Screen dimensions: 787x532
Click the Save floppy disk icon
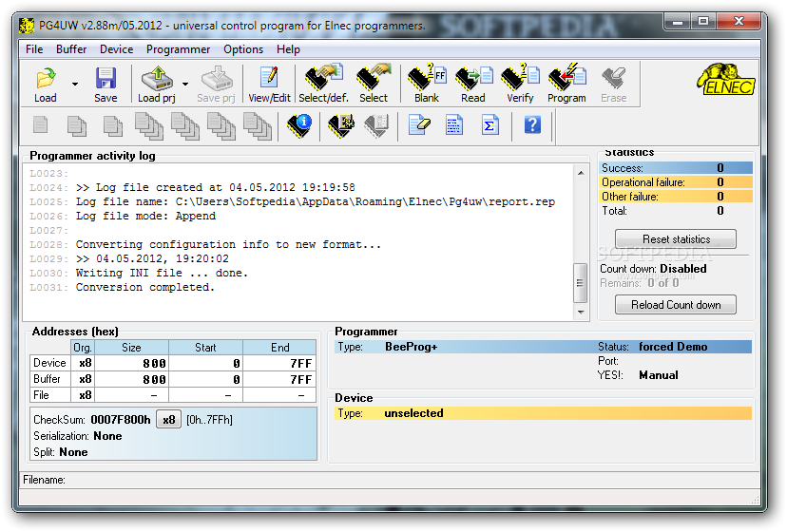[106, 85]
